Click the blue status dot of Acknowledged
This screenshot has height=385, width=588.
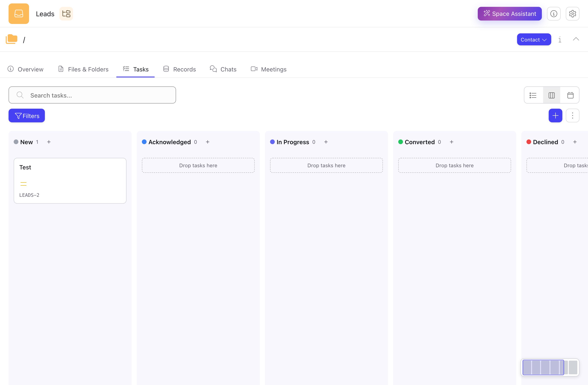[x=144, y=142]
